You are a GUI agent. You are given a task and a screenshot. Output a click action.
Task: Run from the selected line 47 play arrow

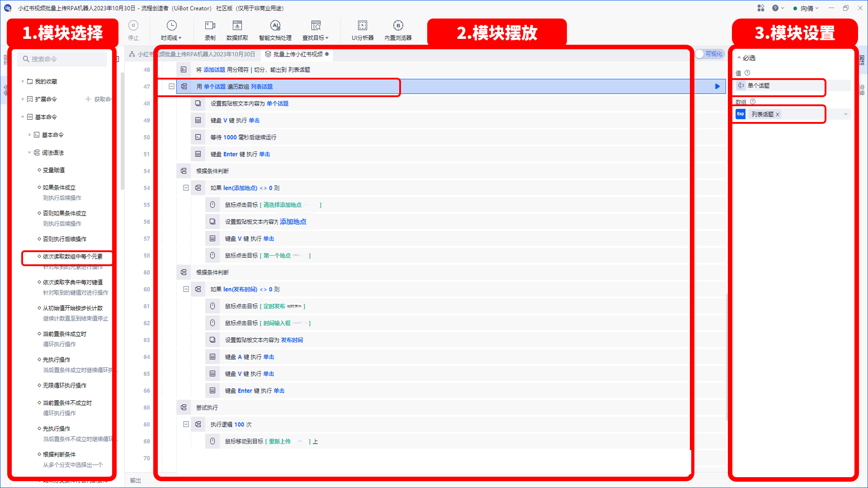pyautogui.click(x=717, y=86)
